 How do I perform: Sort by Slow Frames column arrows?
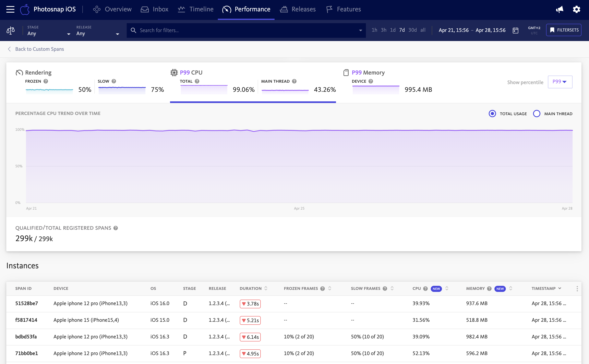[x=392, y=288]
